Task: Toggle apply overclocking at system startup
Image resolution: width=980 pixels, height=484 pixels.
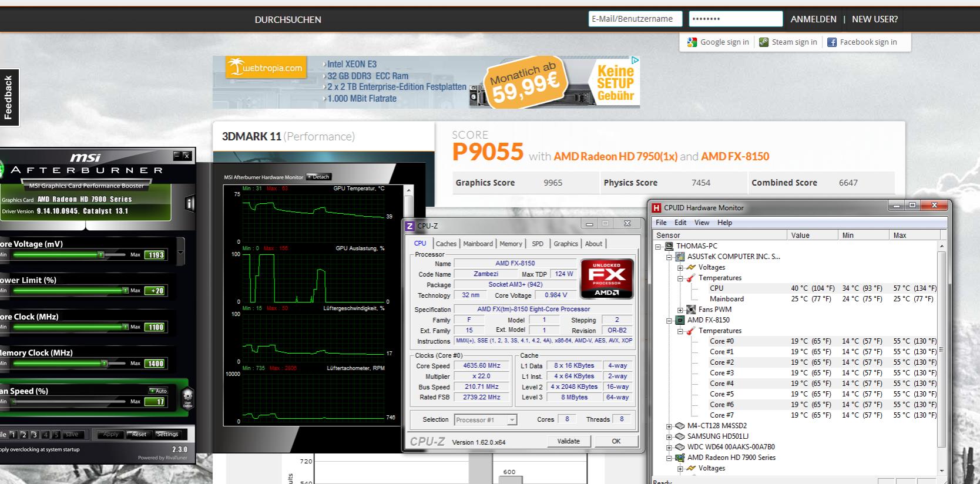Action: [39, 449]
